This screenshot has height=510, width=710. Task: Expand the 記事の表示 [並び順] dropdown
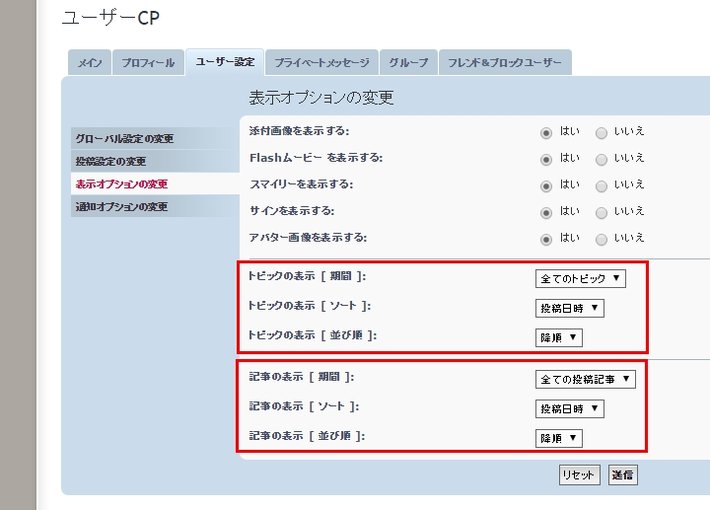(x=559, y=438)
